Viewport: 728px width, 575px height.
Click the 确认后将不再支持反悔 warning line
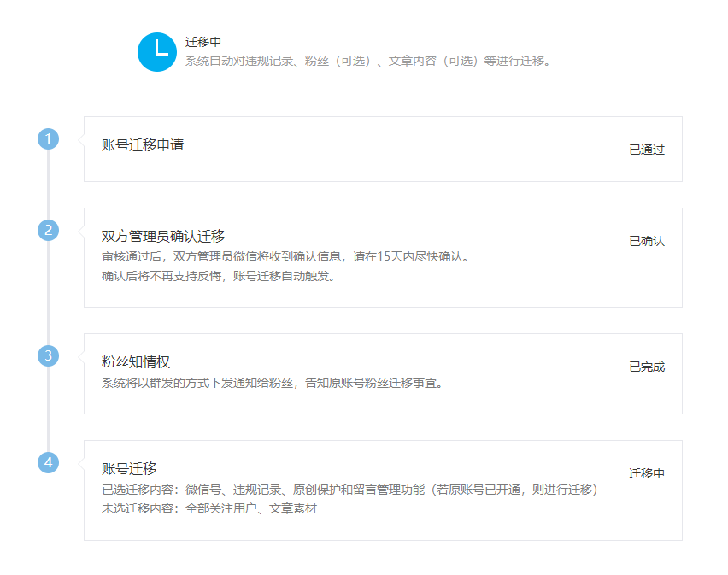click(218, 276)
